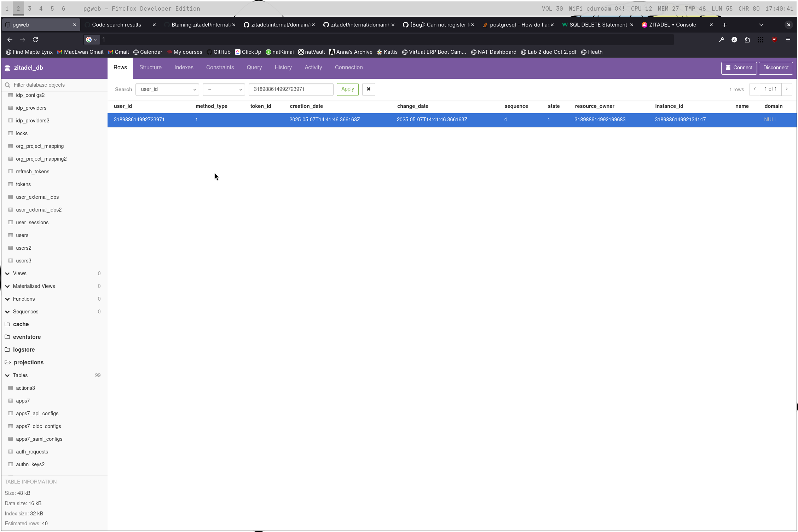This screenshot has width=798, height=532.
Task: Open the eventstore schema folder
Action: 27,337
